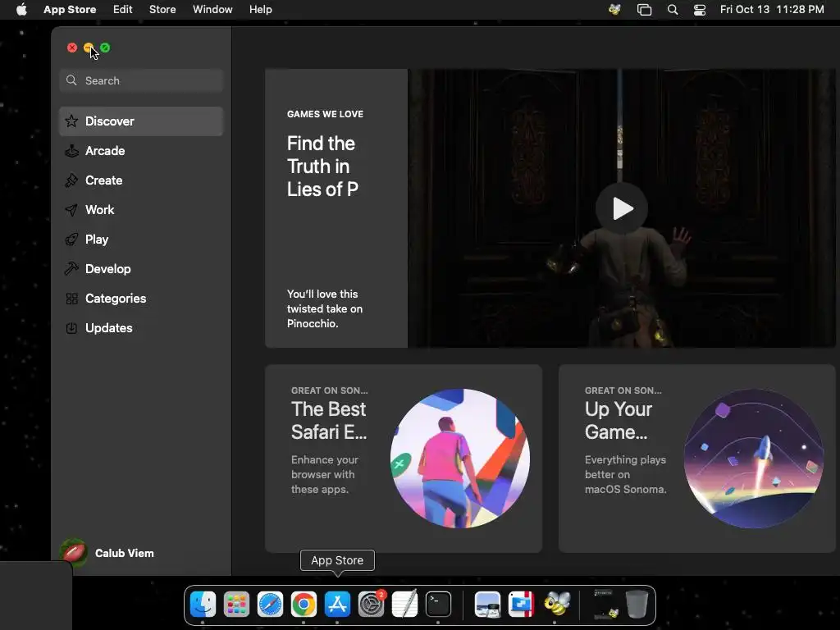Image resolution: width=840 pixels, height=630 pixels.
Task: Go to the Develop section
Action: pyautogui.click(x=141, y=269)
